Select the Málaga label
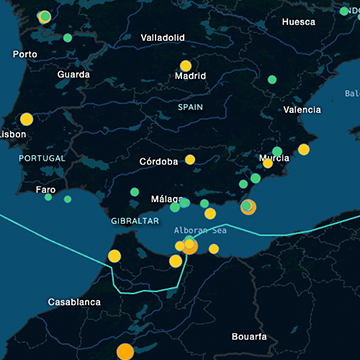Image resolution: width=360 pixels, height=360 pixels. (167, 199)
